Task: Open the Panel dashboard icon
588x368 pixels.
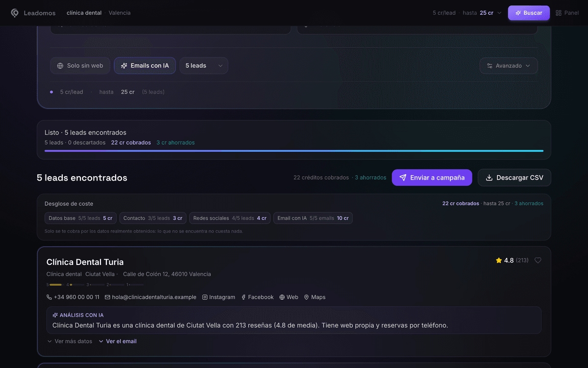Action: click(559, 13)
